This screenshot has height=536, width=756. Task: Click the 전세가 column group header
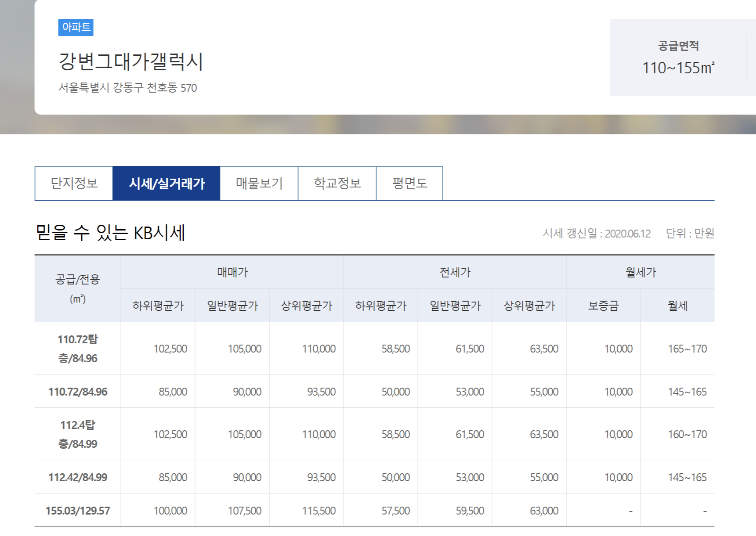tap(455, 272)
